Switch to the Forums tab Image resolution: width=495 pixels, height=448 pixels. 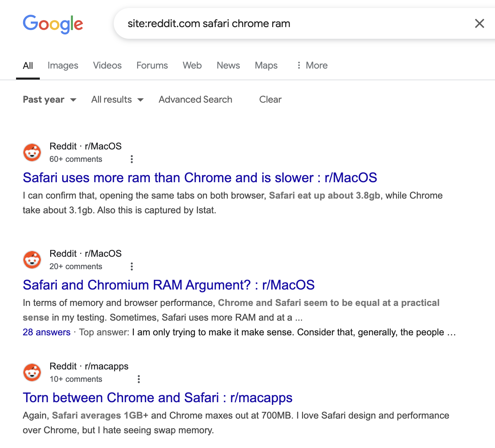pos(152,65)
